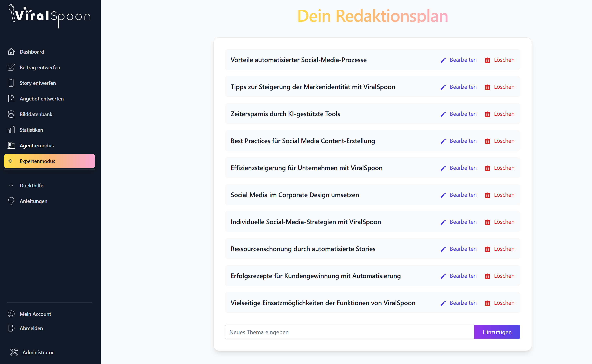
Task: Click the Dashboard house icon
Action: 11,52
